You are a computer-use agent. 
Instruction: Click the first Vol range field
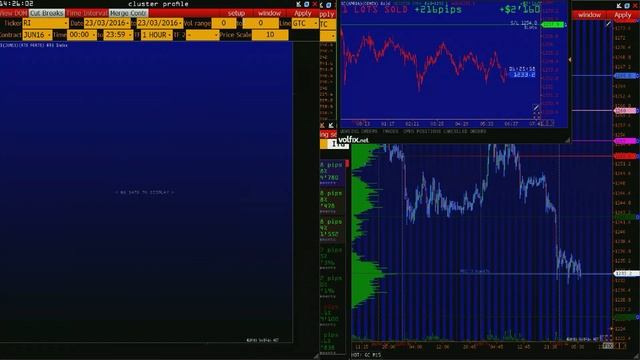(223, 23)
